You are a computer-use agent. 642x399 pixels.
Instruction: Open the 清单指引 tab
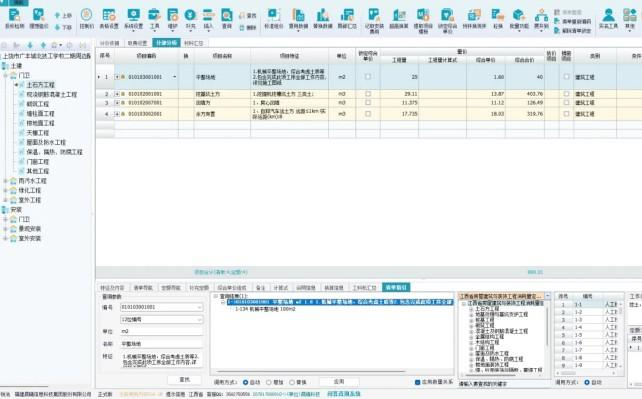(396, 287)
